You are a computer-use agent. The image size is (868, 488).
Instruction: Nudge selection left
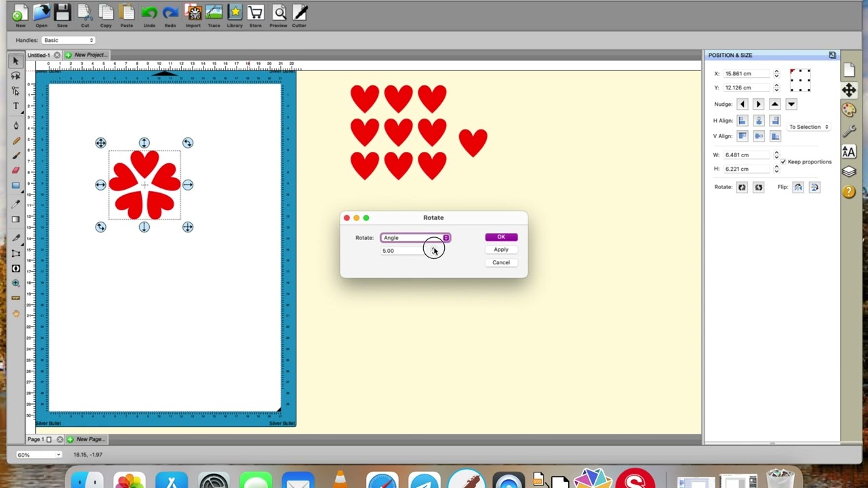click(743, 104)
